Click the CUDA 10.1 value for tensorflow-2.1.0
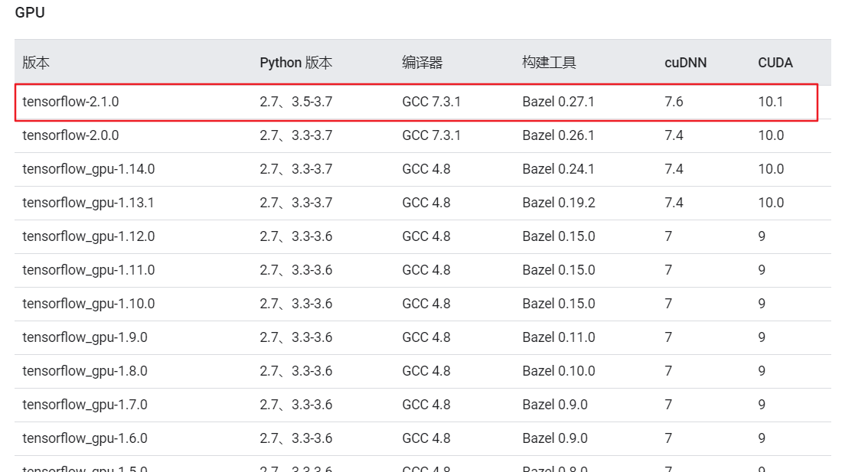Screen dimensions: 868x472 click(768, 101)
